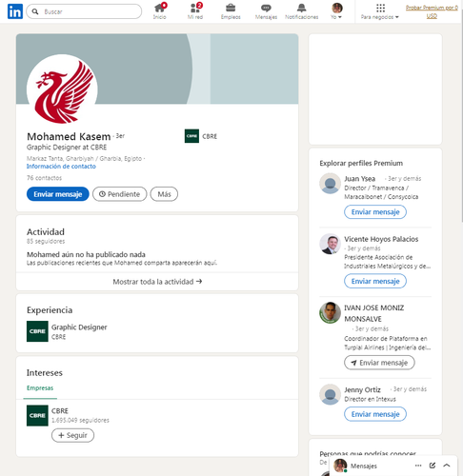Click Vicente Hoyos Palacios' name

click(x=381, y=239)
